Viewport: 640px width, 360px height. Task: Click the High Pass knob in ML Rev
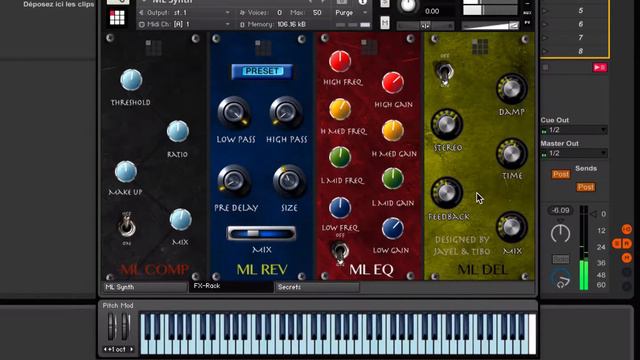click(x=286, y=112)
